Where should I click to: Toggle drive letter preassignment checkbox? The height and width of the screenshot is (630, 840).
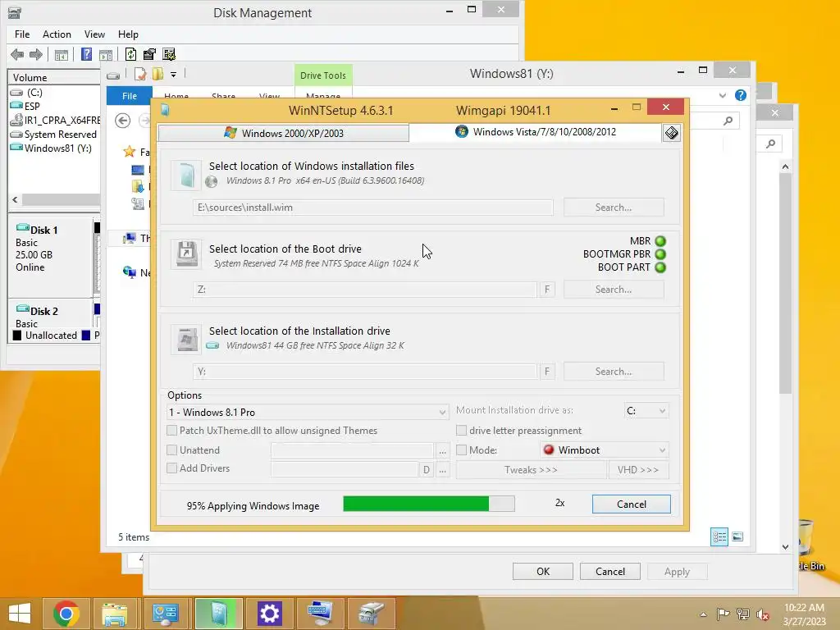(x=461, y=430)
